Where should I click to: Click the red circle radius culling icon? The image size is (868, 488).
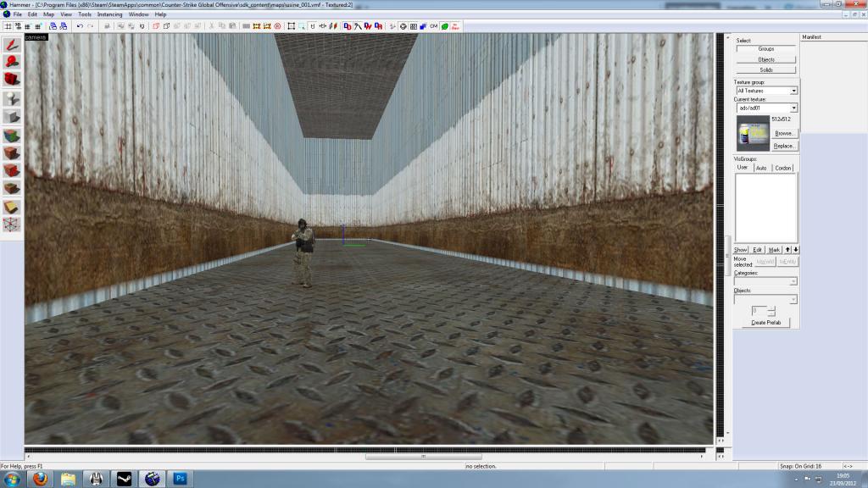coord(277,26)
